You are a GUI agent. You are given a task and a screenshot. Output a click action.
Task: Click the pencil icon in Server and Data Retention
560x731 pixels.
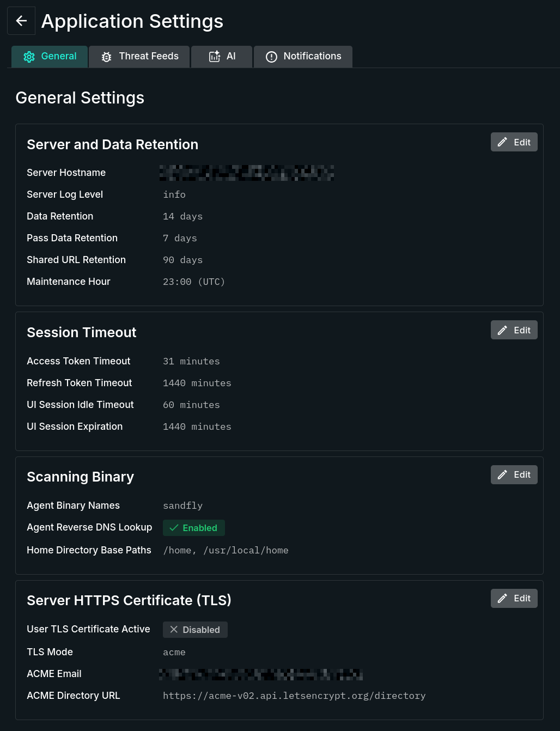pyautogui.click(x=502, y=142)
